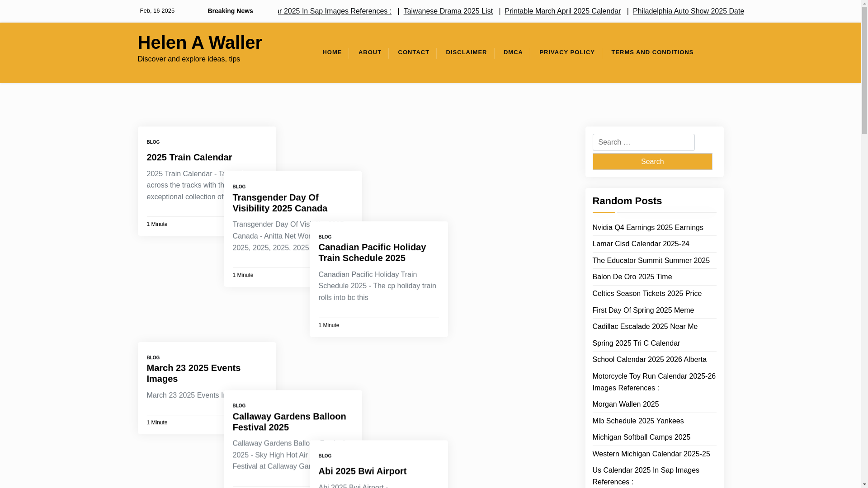Open Michigan Softball Camps 2025 link
Screen dimensions: 868x488
pyautogui.click(x=641, y=437)
